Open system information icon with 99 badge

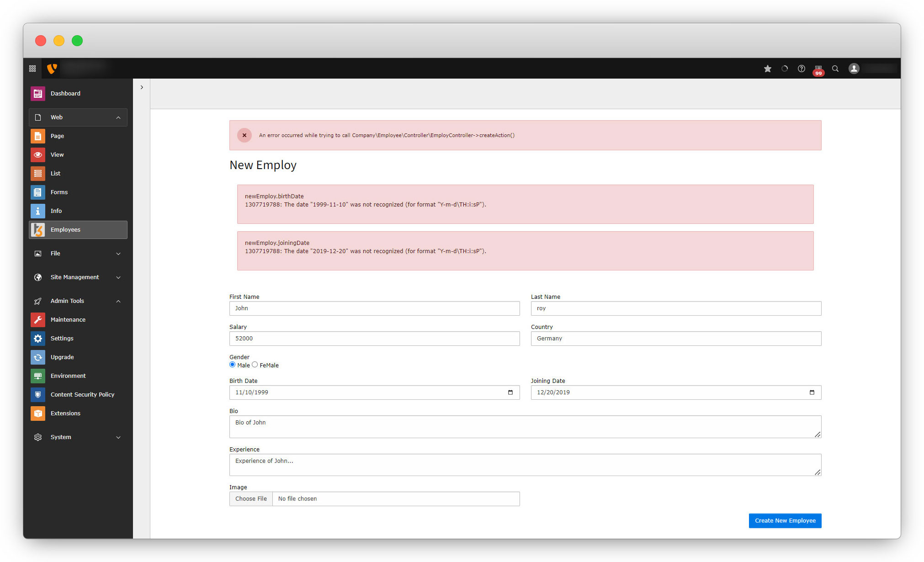[x=818, y=69]
